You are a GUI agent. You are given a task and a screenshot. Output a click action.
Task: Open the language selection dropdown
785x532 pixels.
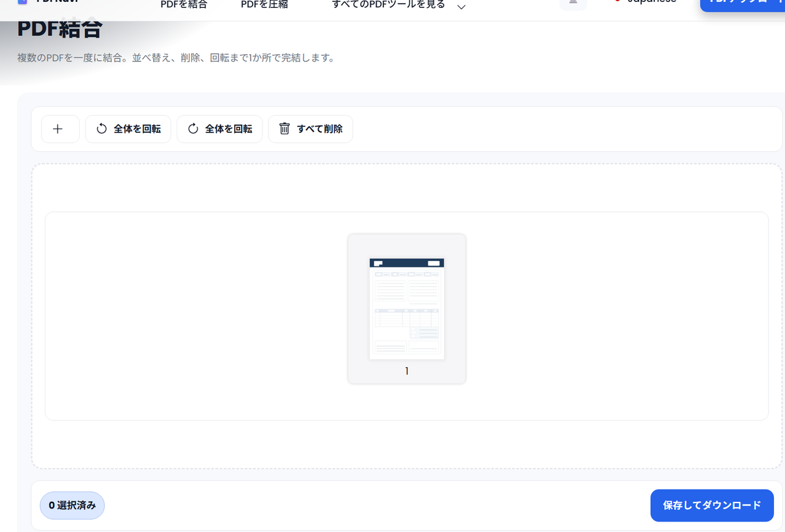point(644,1)
